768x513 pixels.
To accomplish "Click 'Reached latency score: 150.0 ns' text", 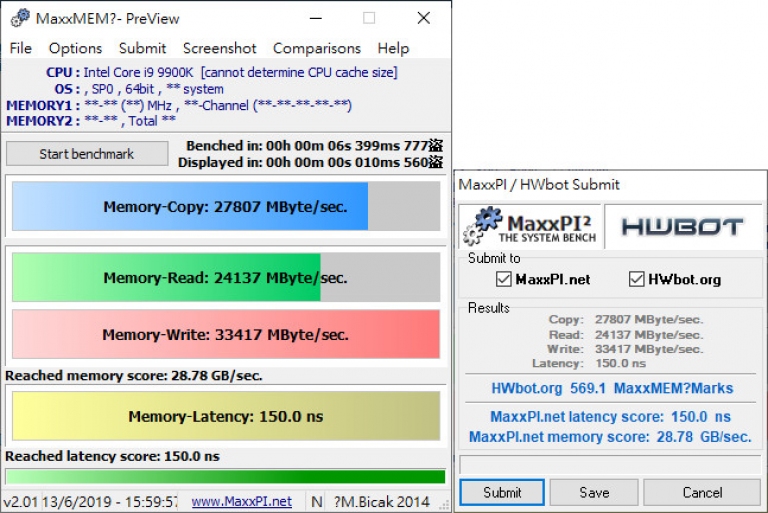I will pyautogui.click(x=112, y=456).
